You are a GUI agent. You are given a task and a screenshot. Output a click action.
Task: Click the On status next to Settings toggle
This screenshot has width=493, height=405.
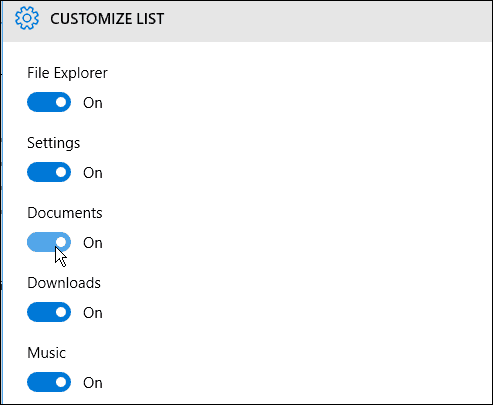click(x=93, y=173)
